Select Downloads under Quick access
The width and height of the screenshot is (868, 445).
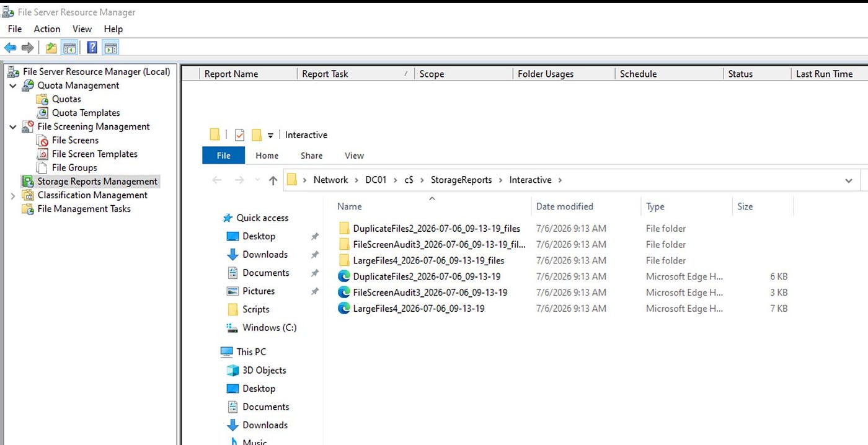point(265,254)
